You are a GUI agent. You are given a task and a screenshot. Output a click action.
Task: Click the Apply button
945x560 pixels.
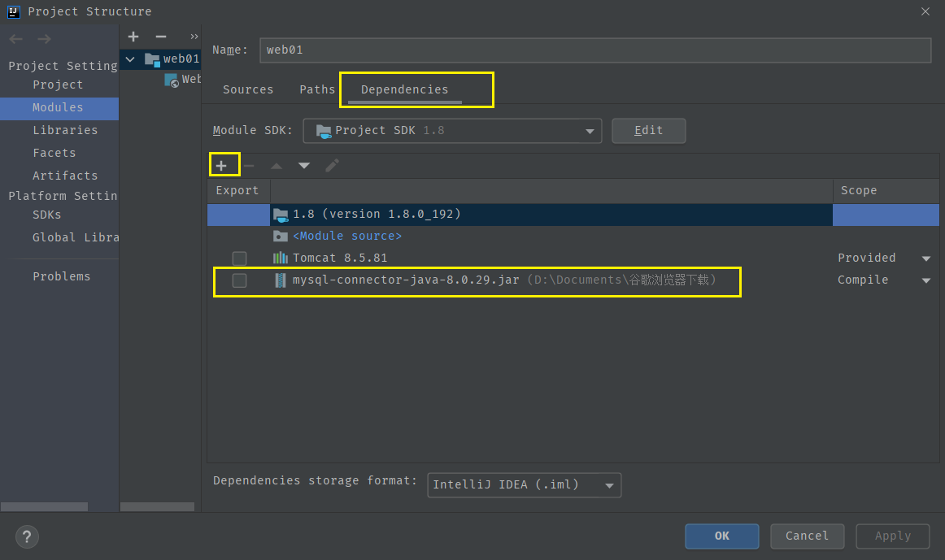(x=893, y=536)
